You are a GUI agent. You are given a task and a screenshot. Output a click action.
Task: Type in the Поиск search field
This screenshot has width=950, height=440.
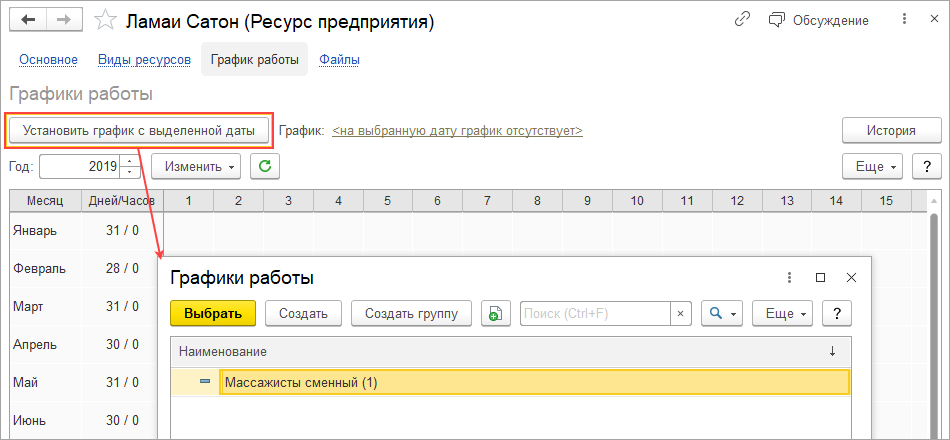[594, 313]
